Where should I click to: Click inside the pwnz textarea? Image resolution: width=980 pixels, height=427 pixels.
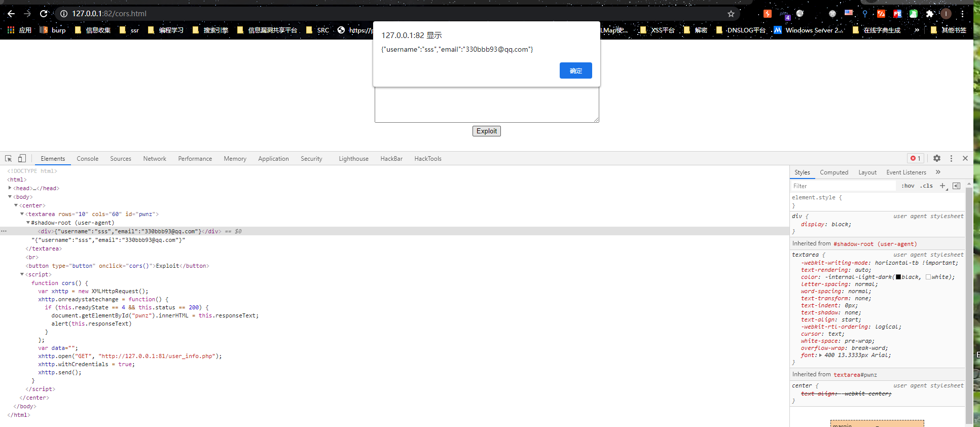pyautogui.click(x=487, y=105)
